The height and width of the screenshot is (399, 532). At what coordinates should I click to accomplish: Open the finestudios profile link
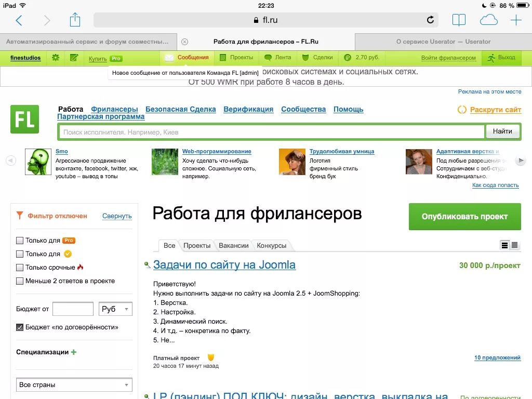tap(25, 58)
